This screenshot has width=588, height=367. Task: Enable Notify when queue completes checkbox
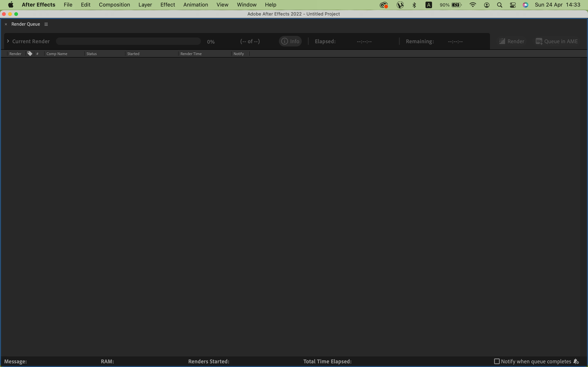pyautogui.click(x=497, y=361)
